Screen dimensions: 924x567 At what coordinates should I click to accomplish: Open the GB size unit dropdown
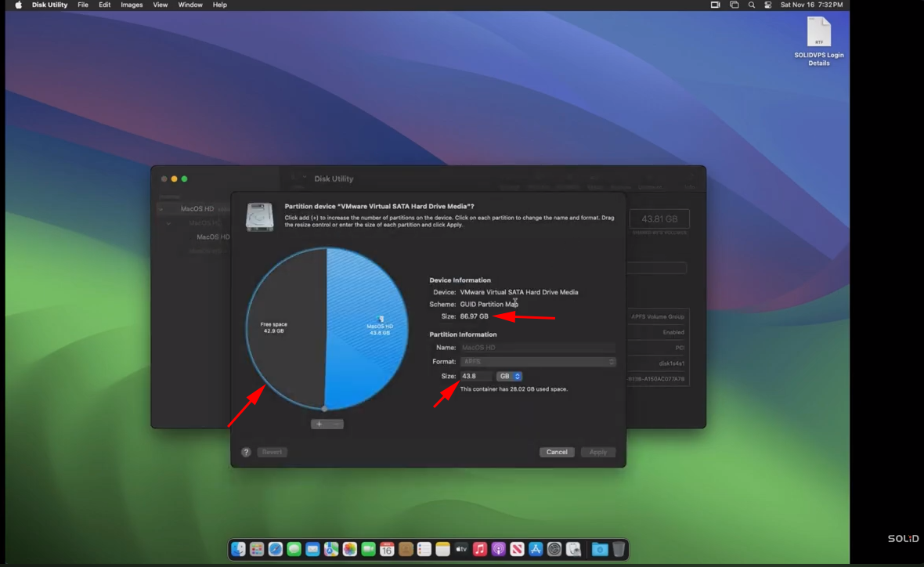coord(510,376)
